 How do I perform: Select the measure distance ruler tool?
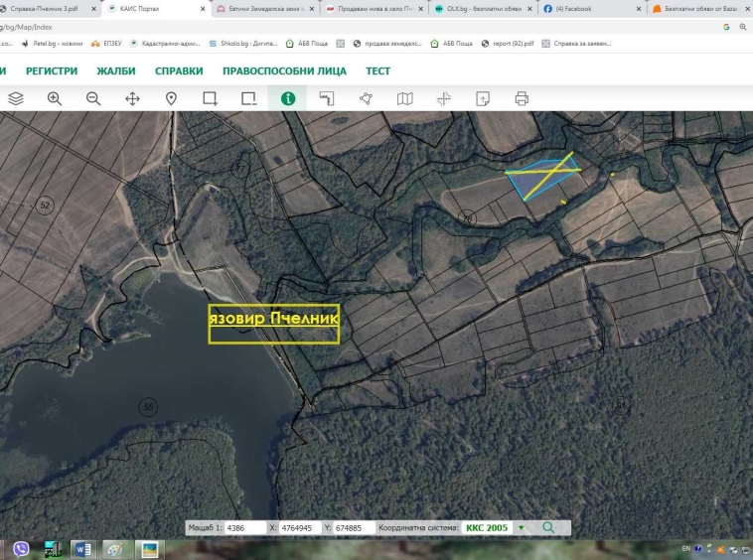(327, 98)
